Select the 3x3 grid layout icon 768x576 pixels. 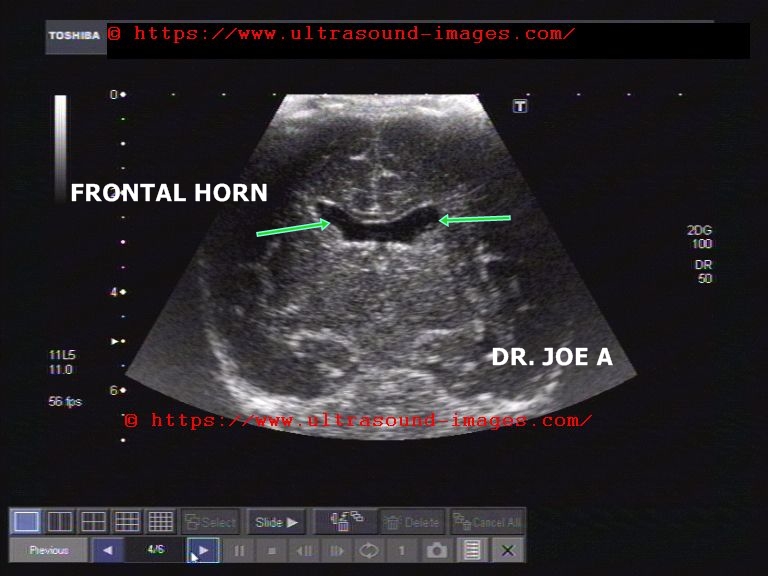pyautogui.click(x=127, y=522)
